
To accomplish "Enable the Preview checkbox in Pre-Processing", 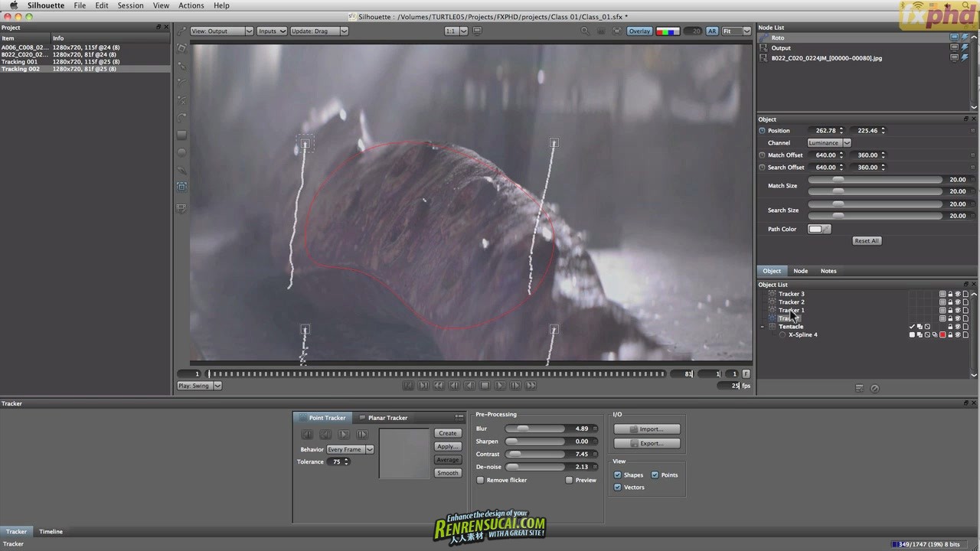I will point(569,480).
